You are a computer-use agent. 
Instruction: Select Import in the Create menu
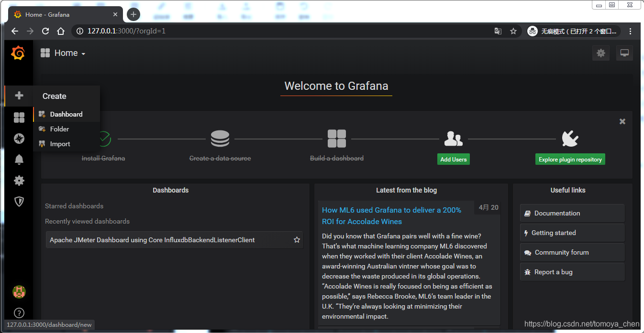pyautogui.click(x=67, y=144)
